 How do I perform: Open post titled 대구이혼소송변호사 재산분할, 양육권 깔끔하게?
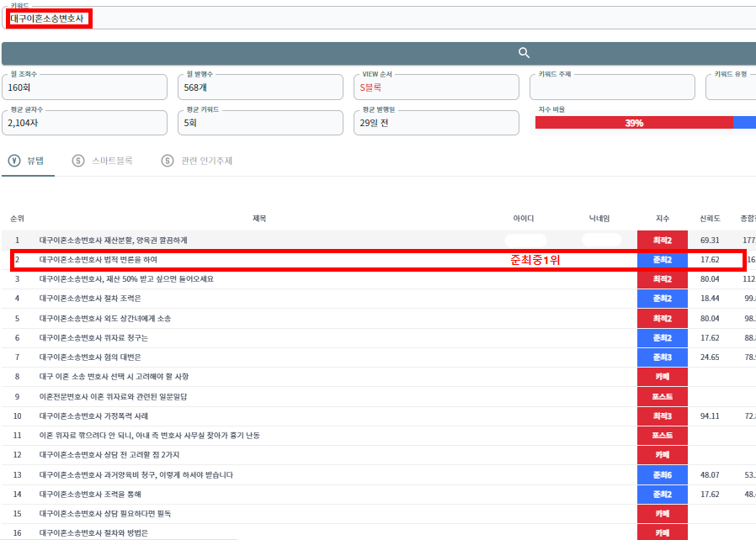(113, 241)
